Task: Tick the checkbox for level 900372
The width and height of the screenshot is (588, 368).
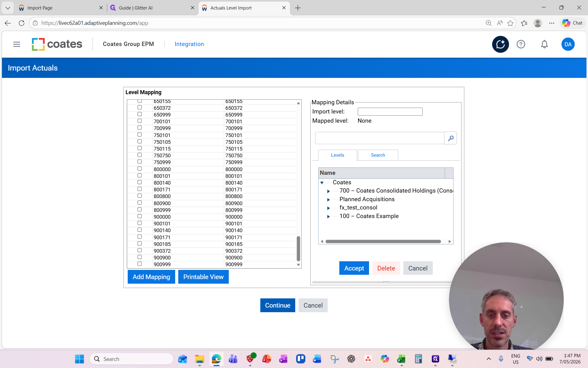Action: coord(140,250)
